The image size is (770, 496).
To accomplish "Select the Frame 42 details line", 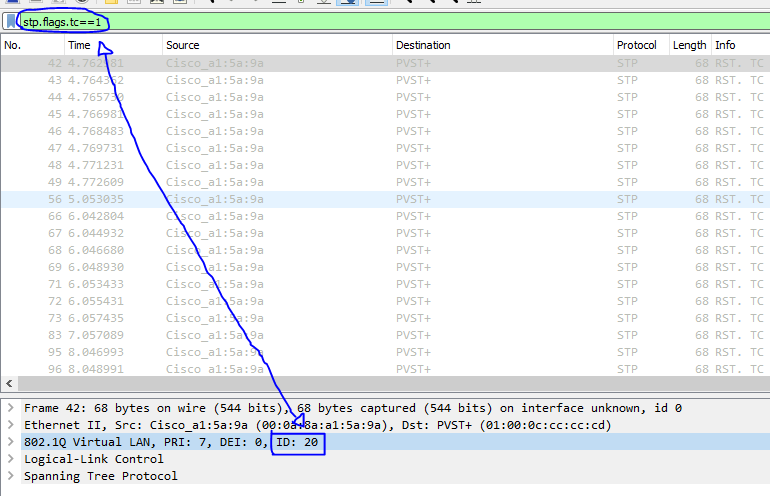I will (395, 408).
